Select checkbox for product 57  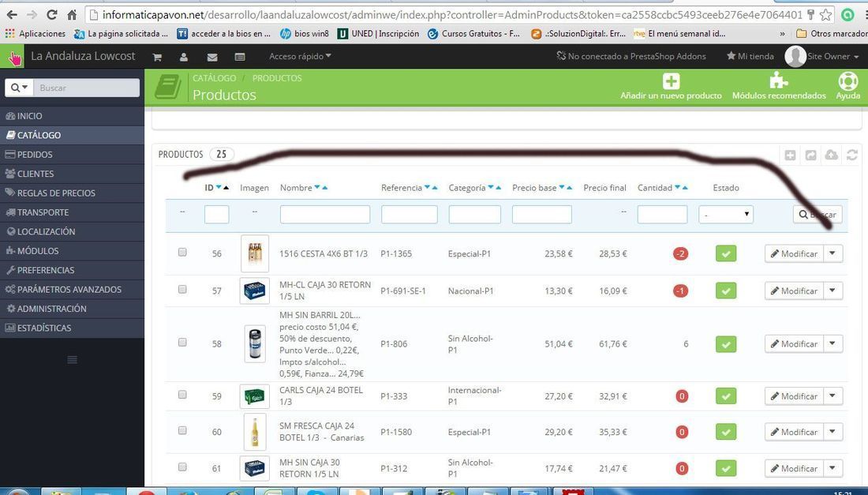click(182, 289)
